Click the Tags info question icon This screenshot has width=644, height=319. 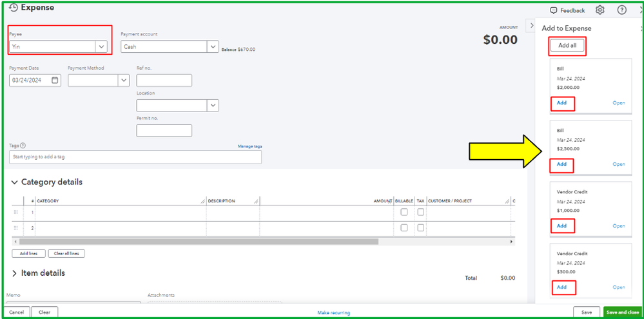(23, 146)
